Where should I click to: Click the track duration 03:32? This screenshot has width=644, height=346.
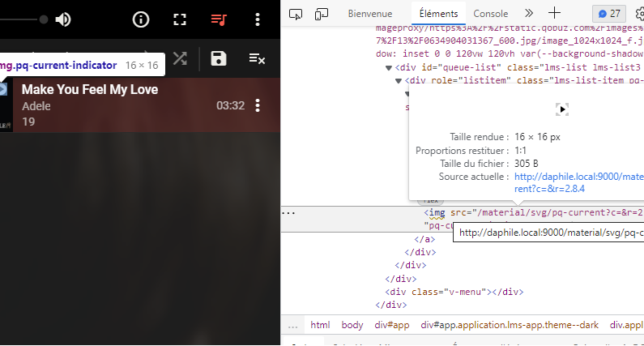(230, 105)
